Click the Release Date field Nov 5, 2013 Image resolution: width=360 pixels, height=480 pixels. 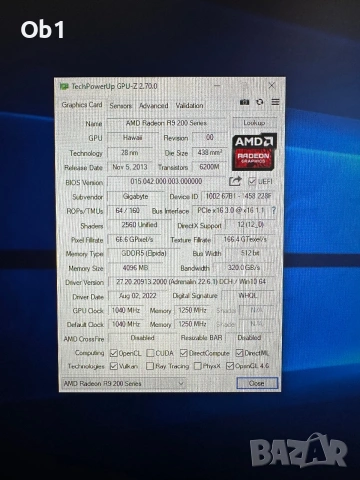coord(130,167)
